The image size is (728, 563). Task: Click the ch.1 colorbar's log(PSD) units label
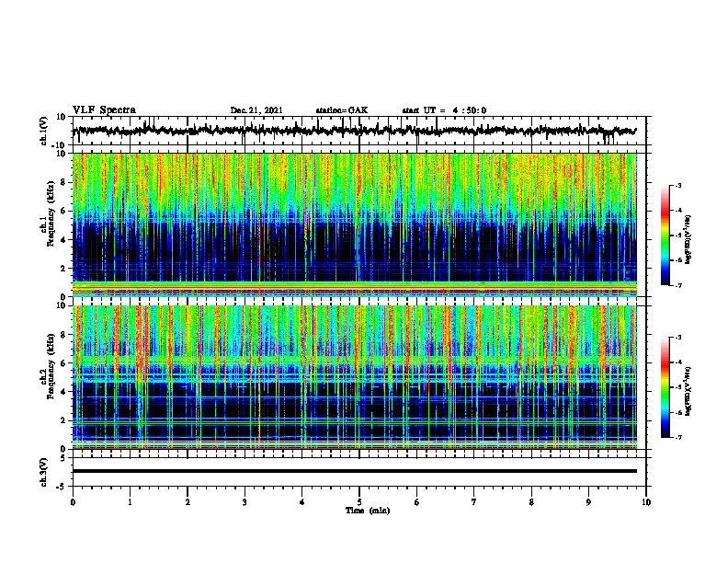(x=688, y=240)
